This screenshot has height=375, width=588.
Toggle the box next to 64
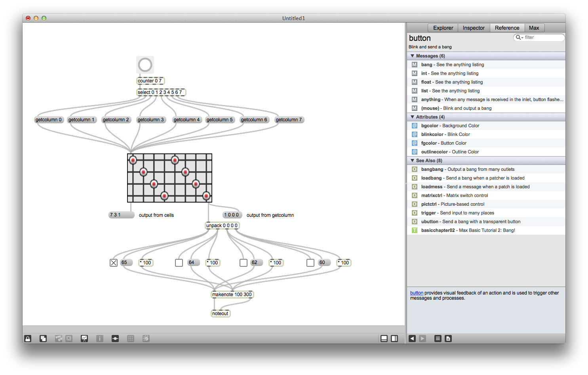[x=179, y=263]
